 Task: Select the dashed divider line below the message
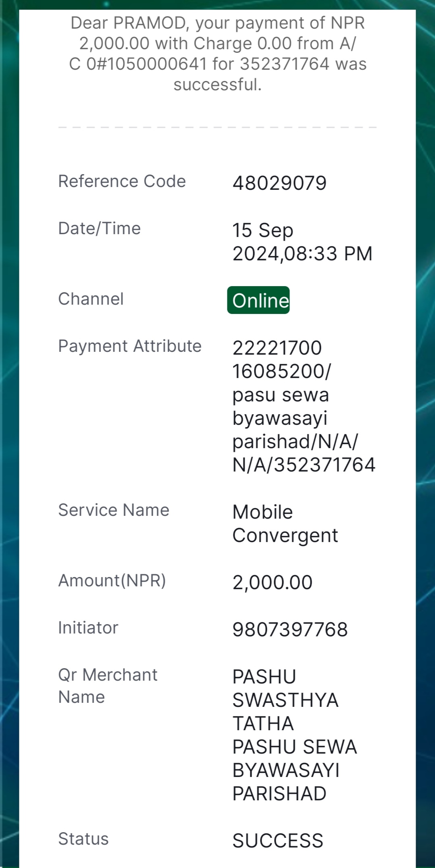218,127
